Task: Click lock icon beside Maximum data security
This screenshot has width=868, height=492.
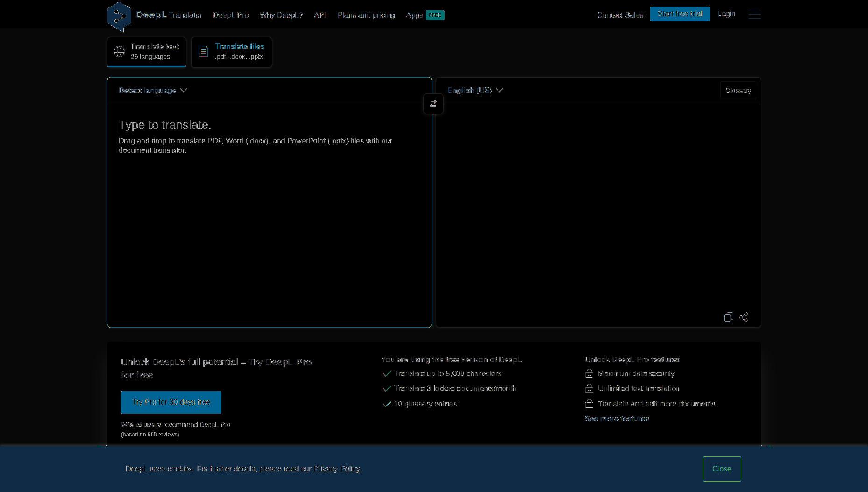Action: click(x=590, y=373)
